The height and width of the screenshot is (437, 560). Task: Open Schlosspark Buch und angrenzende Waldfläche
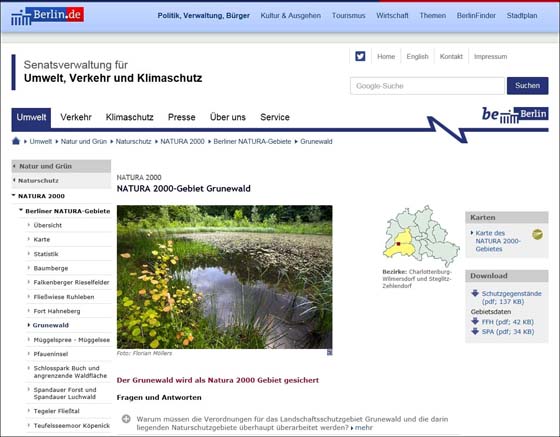[x=70, y=372]
